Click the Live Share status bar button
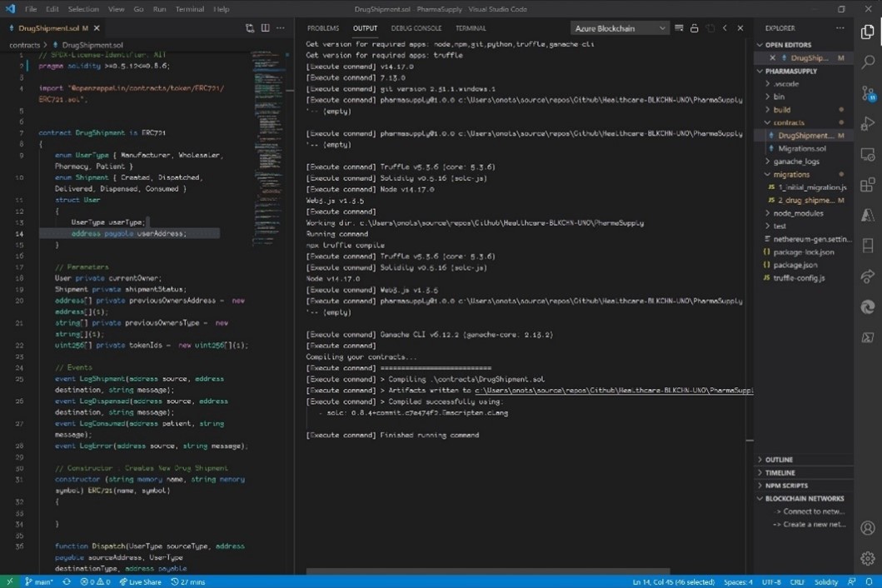 coord(140,582)
